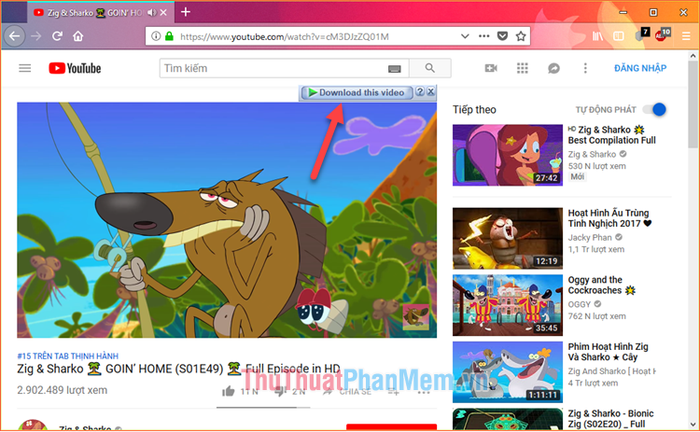Expand the URL bar history dropdown arrow
700x432 pixels.
465,36
